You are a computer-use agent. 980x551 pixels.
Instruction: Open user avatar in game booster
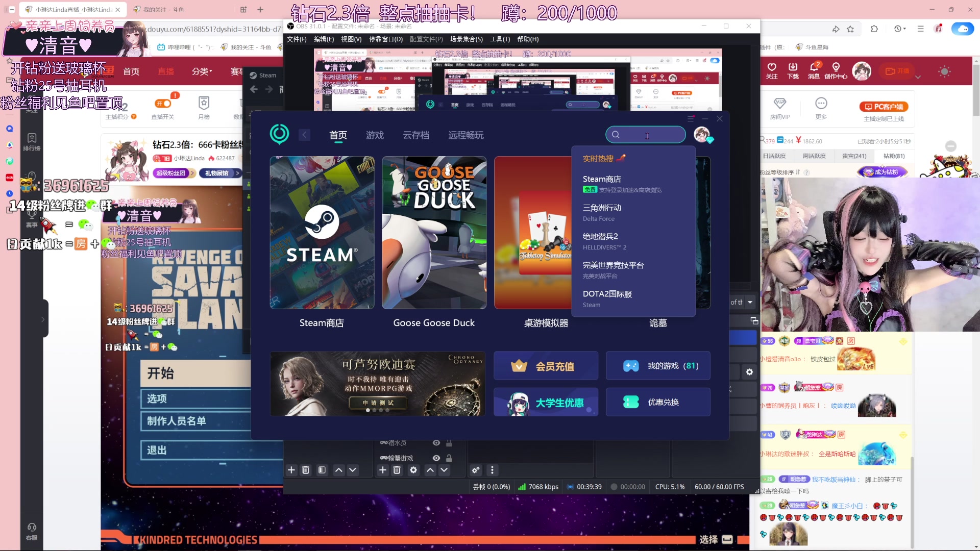coord(702,134)
